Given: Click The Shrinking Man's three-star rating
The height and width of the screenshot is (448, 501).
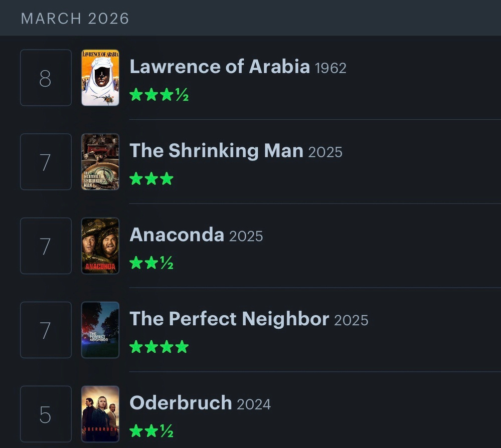Looking at the screenshot, I should click(x=151, y=179).
